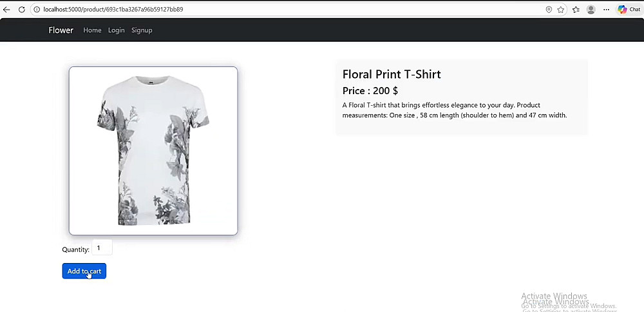Click the Floral Print T-Shirt heading
Viewport: 644px width, 312px height.
coord(392,74)
